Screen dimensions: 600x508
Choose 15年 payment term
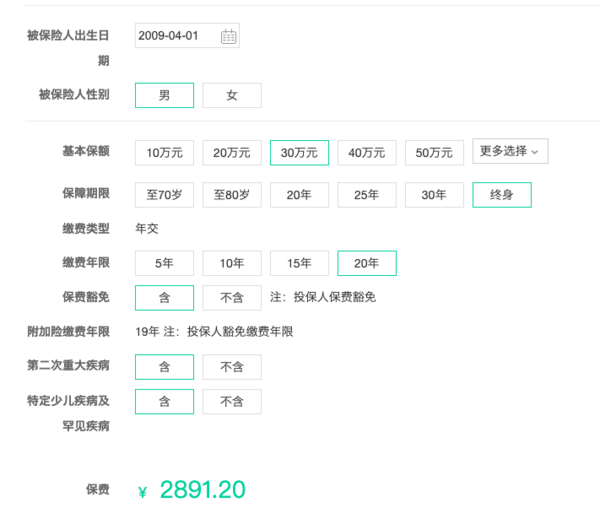[x=299, y=263]
